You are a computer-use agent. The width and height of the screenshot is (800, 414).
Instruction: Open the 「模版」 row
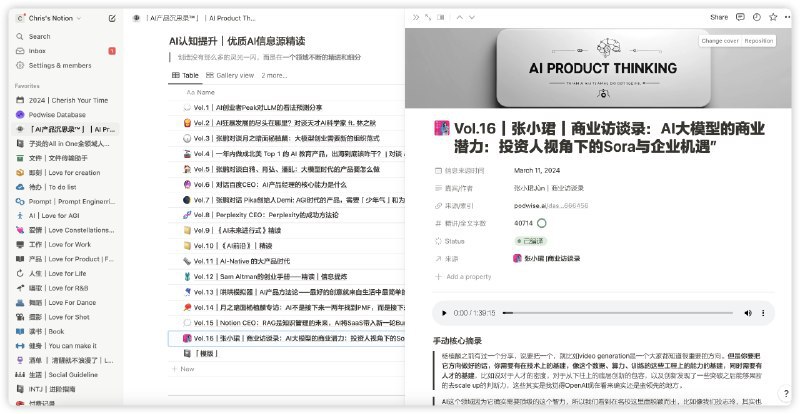(x=206, y=353)
